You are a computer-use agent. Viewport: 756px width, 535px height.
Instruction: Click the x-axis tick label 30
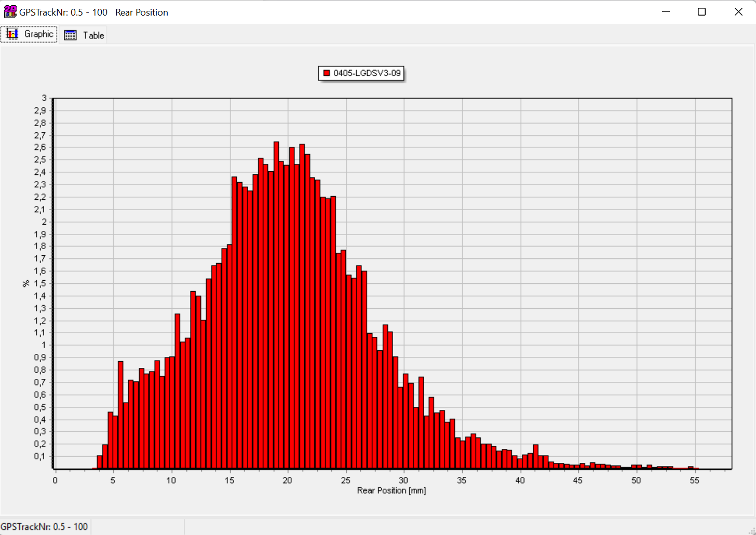pyautogui.click(x=403, y=480)
